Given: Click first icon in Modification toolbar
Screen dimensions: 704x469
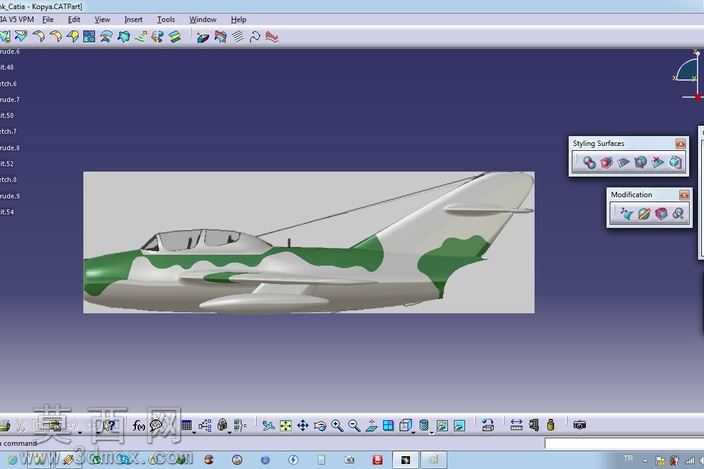Looking at the screenshot, I should [626, 214].
